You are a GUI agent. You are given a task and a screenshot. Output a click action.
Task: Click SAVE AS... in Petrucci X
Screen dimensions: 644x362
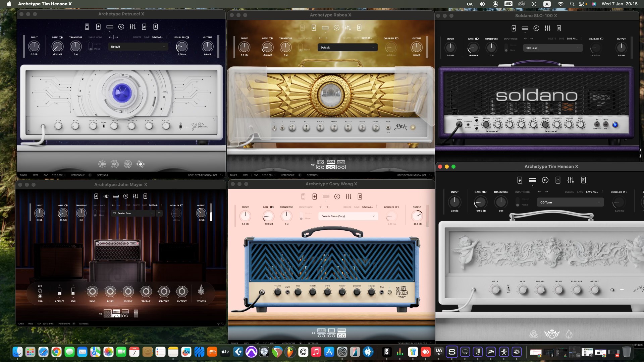pos(157,38)
